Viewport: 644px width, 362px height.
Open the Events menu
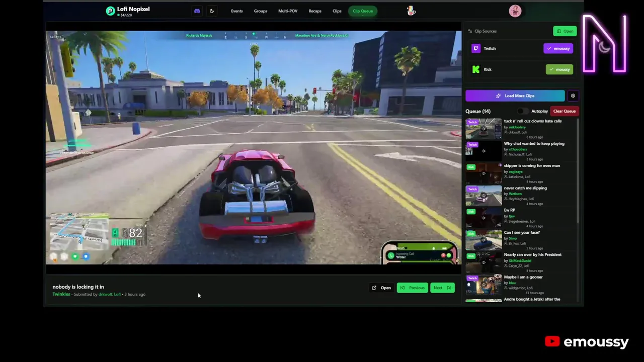tap(236, 11)
